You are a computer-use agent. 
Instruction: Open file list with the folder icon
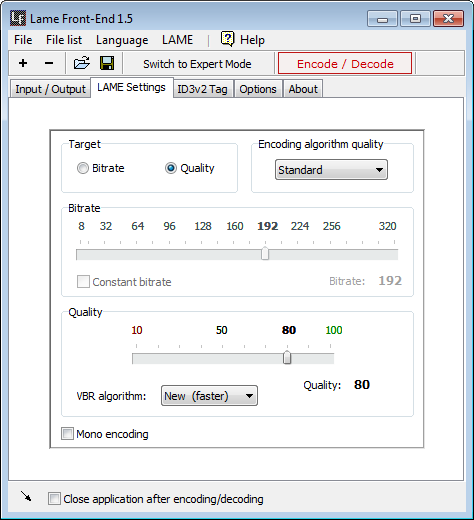82,63
